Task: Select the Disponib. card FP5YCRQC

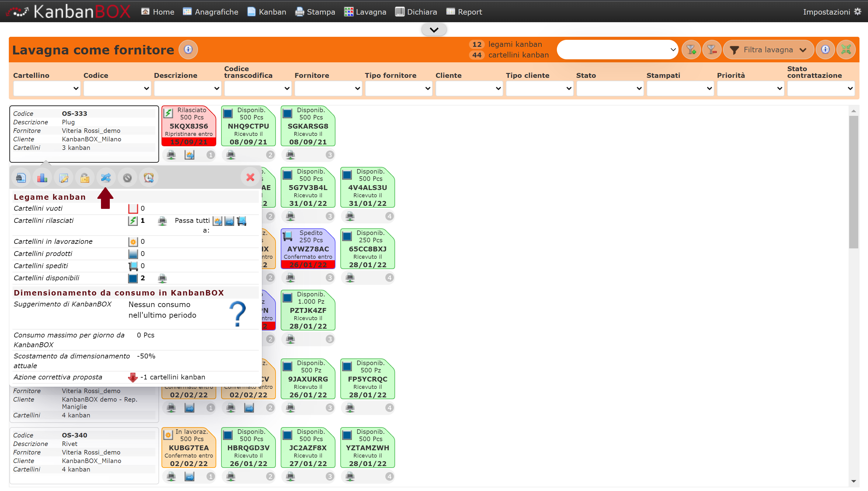Action: click(368, 379)
